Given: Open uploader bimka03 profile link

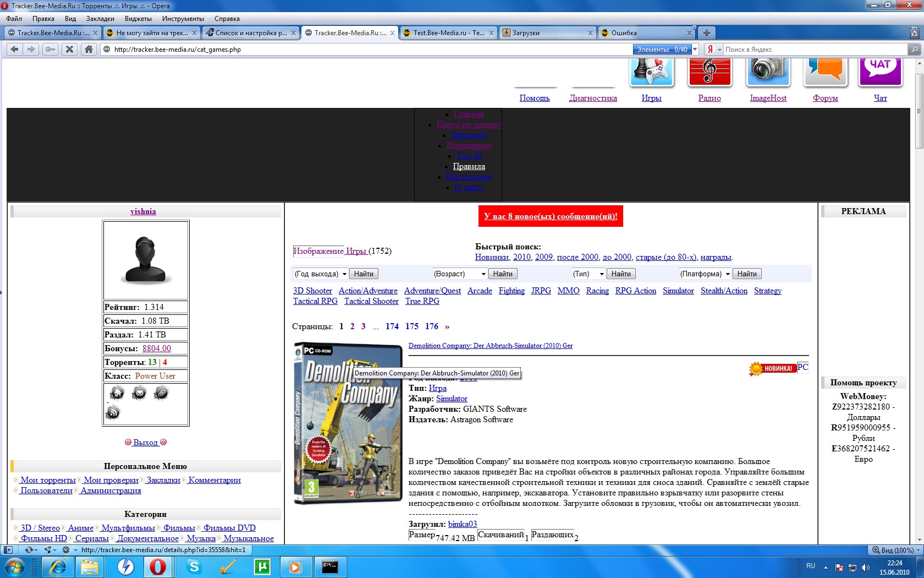Looking at the screenshot, I should tap(463, 524).
